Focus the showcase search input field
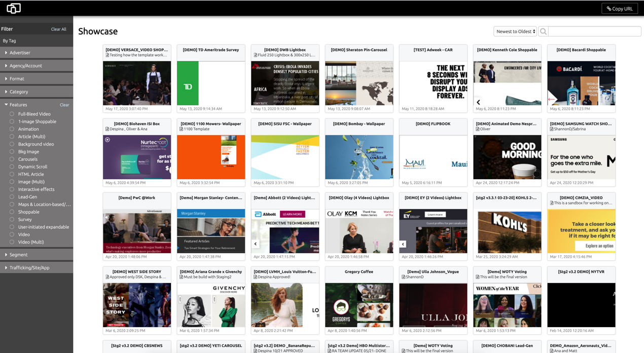Screen dimensions: 644x353 coord(595,31)
